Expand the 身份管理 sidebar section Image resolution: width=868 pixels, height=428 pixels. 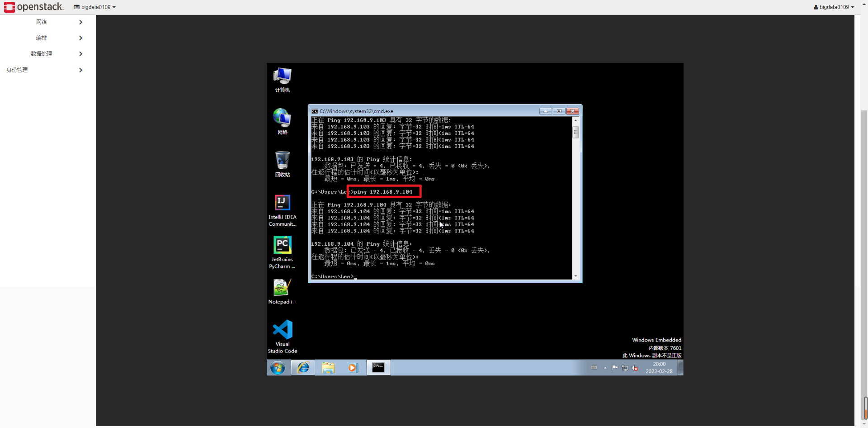click(47, 70)
